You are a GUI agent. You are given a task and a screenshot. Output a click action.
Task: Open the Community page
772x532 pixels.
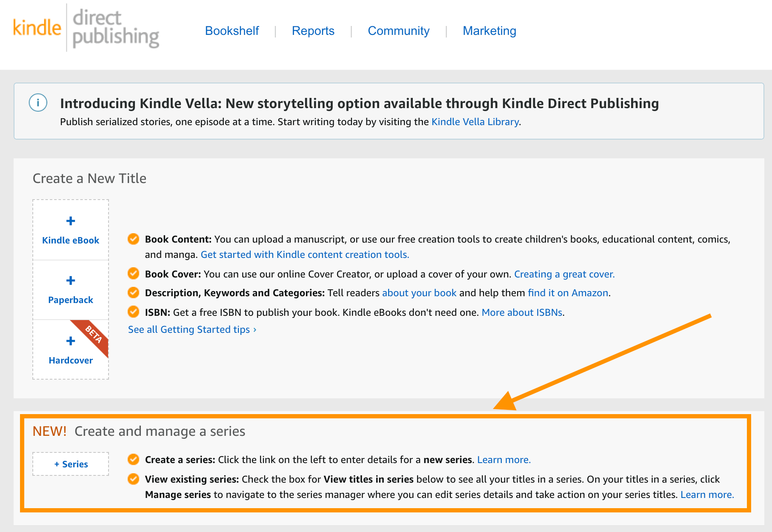398,31
